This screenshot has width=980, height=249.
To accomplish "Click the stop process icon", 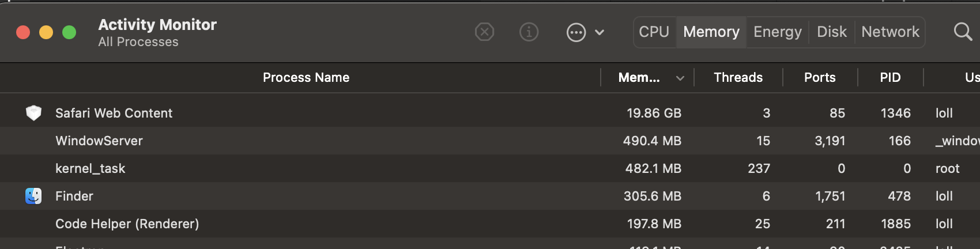I will (x=484, y=32).
